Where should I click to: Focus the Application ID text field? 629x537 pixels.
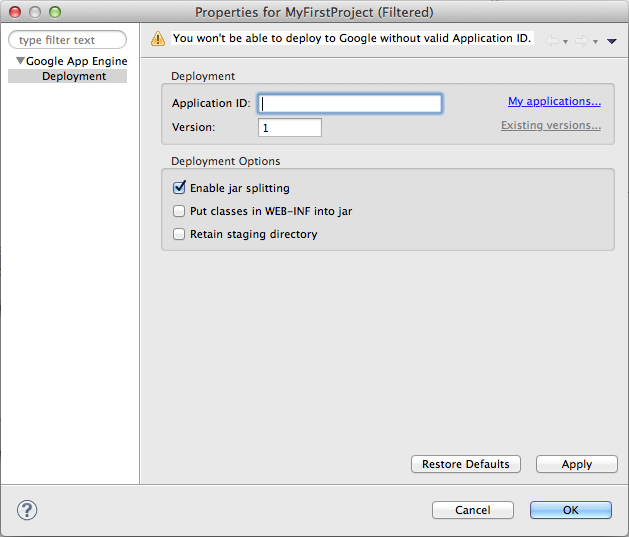tap(350, 103)
